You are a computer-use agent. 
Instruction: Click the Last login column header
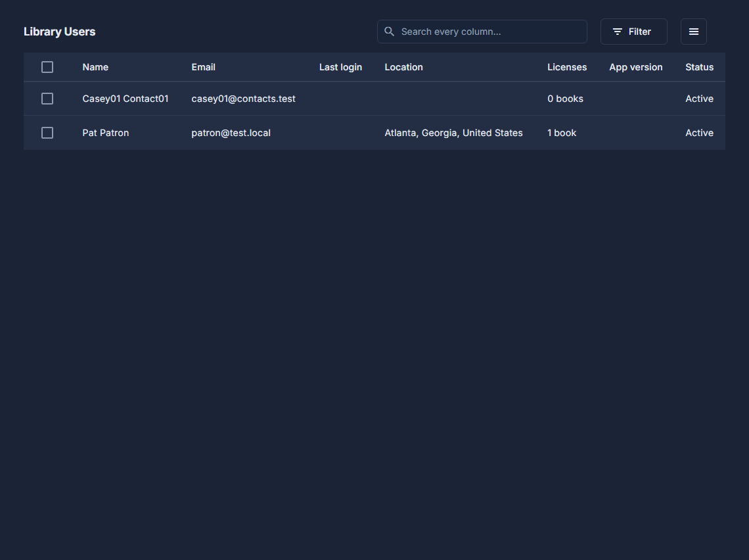click(x=340, y=68)
